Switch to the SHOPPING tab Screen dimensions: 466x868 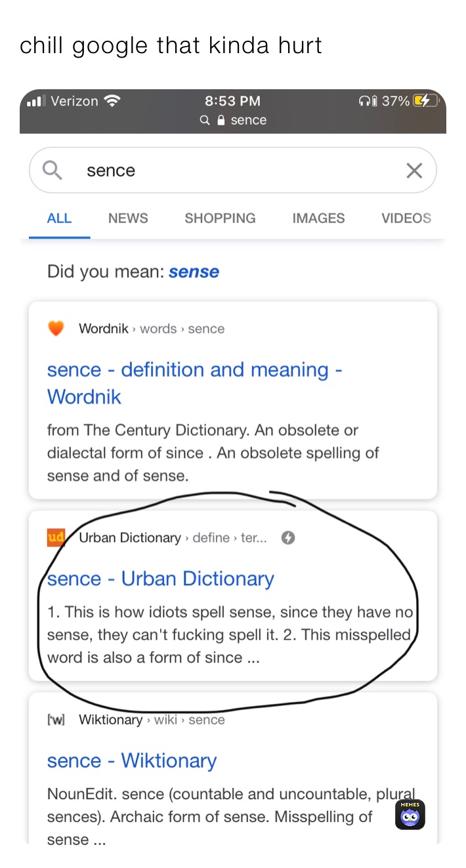pyautogui.click(x=220, y=218)
